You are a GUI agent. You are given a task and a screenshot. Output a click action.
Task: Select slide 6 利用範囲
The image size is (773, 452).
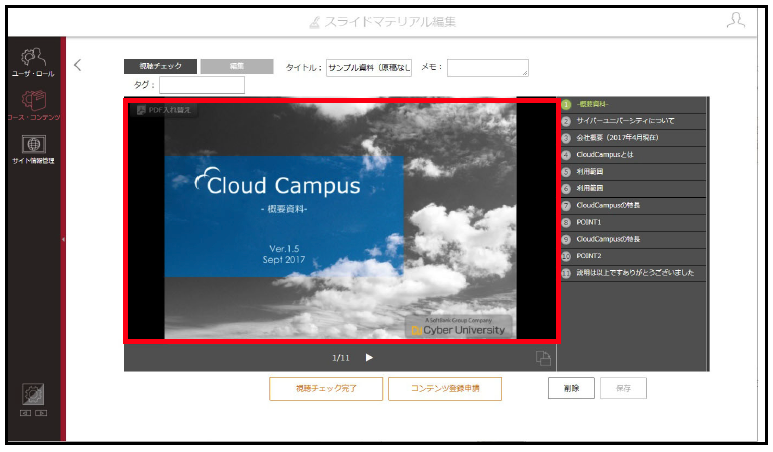click(633, 188)
